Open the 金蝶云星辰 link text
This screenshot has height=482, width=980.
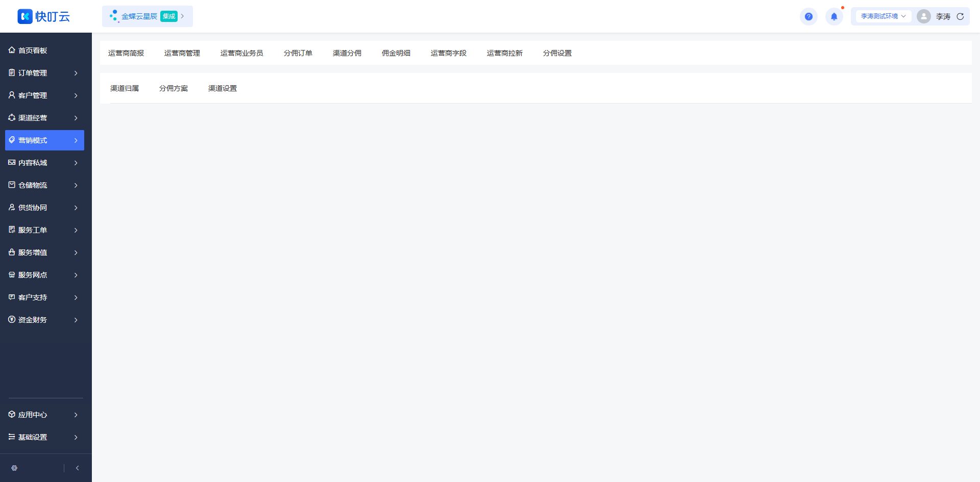tap(139, 16)
